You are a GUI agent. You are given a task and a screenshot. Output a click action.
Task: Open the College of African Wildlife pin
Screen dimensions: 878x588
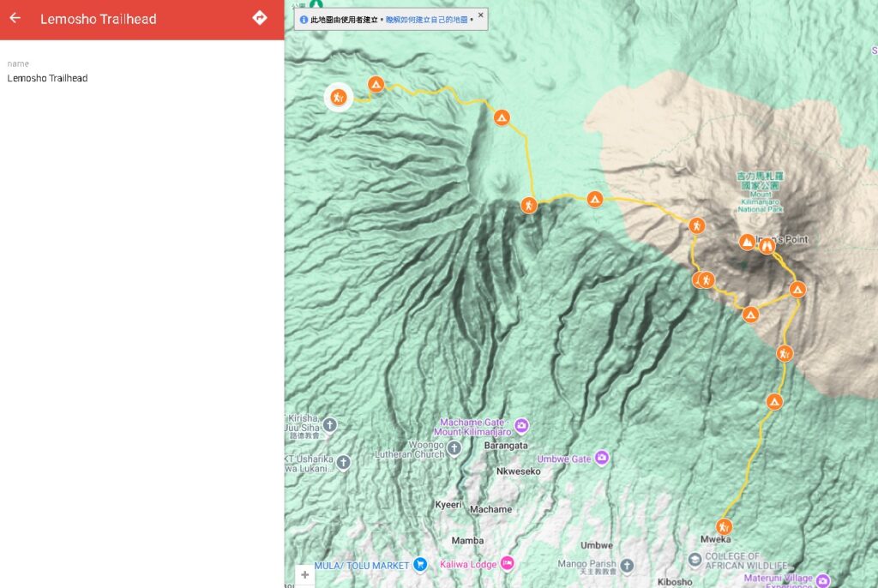(695, 560)
